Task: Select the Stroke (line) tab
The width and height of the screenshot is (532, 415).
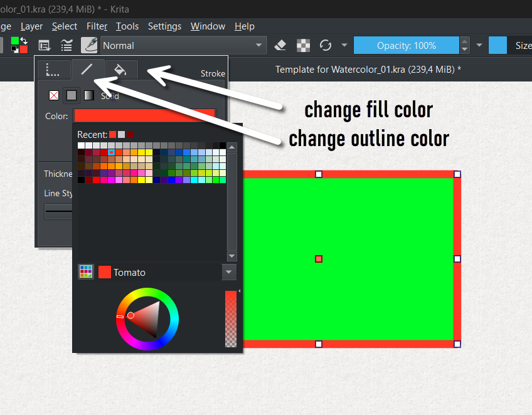Action: pyautogui.click(x=87, y=70)
